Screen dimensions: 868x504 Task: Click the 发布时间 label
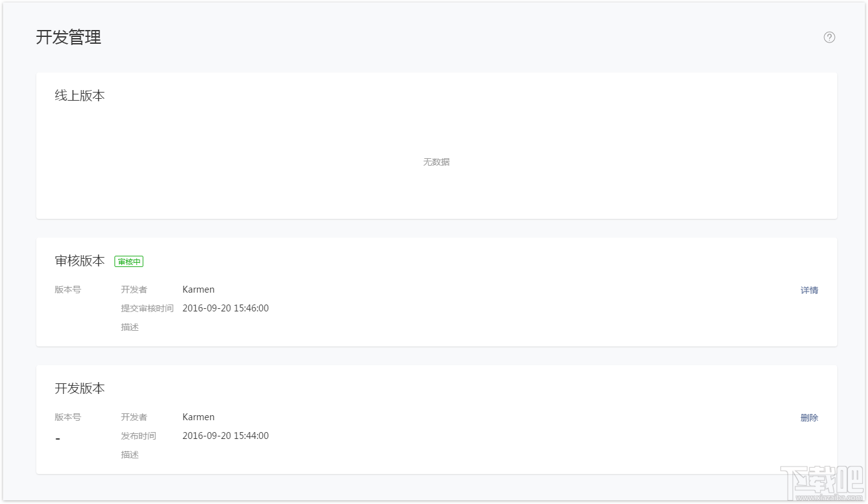coord(138,436)
